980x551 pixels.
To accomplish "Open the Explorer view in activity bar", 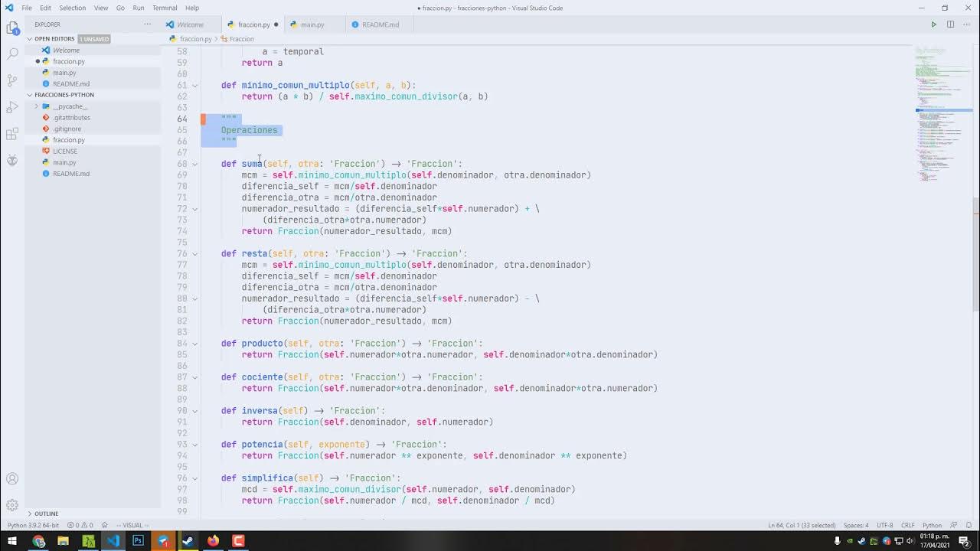I will click(12, 28).
